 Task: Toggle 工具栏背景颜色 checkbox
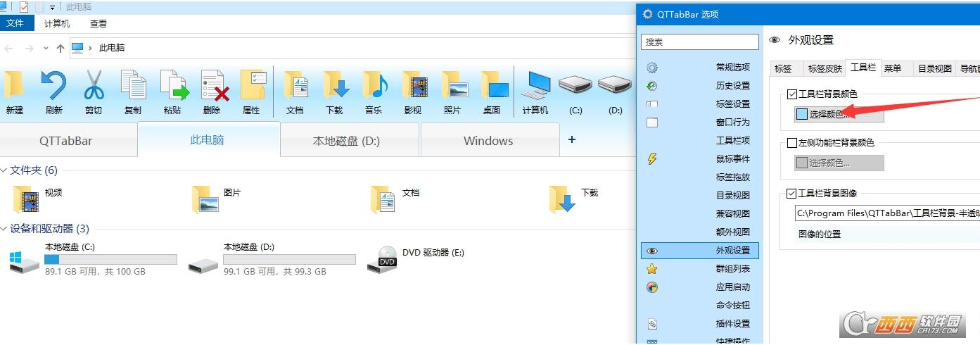[792, 94]
